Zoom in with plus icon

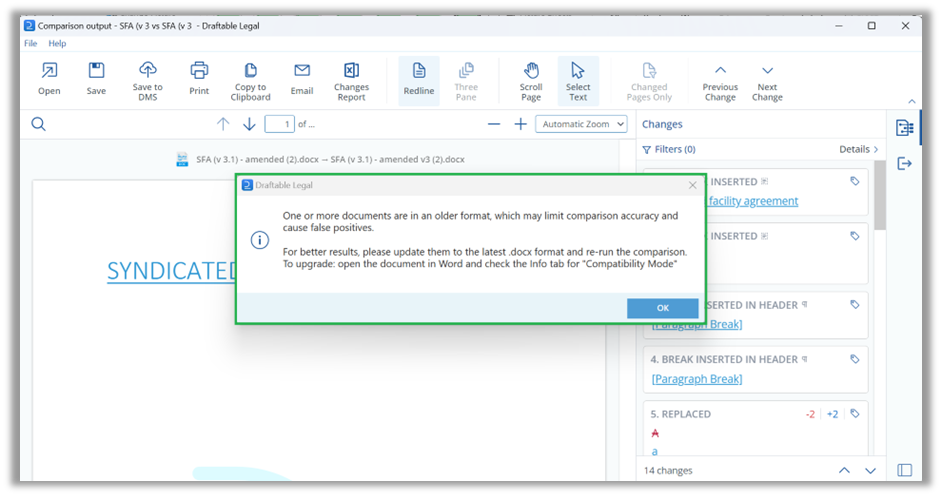520,124
